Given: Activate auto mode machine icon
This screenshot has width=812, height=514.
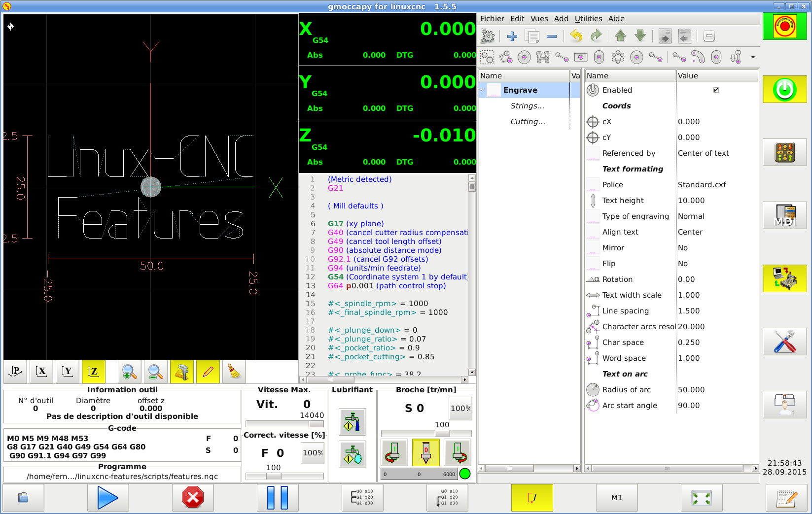Looking at the screenshot, I should click(x=784, y=278).
